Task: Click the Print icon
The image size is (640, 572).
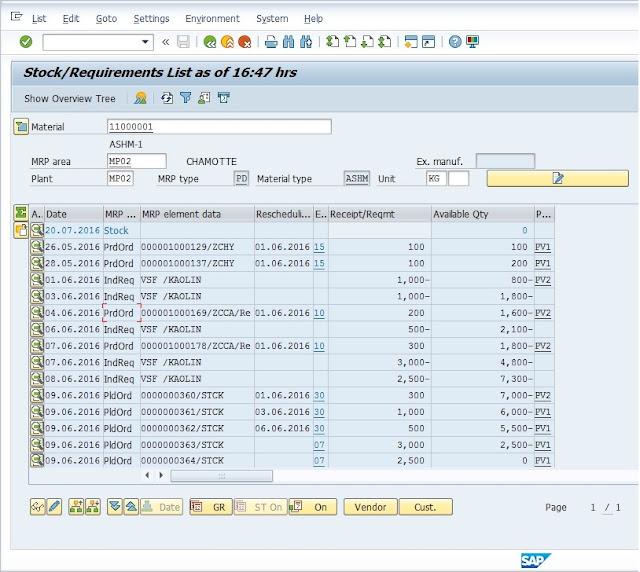Action: [x=271, y=42]
